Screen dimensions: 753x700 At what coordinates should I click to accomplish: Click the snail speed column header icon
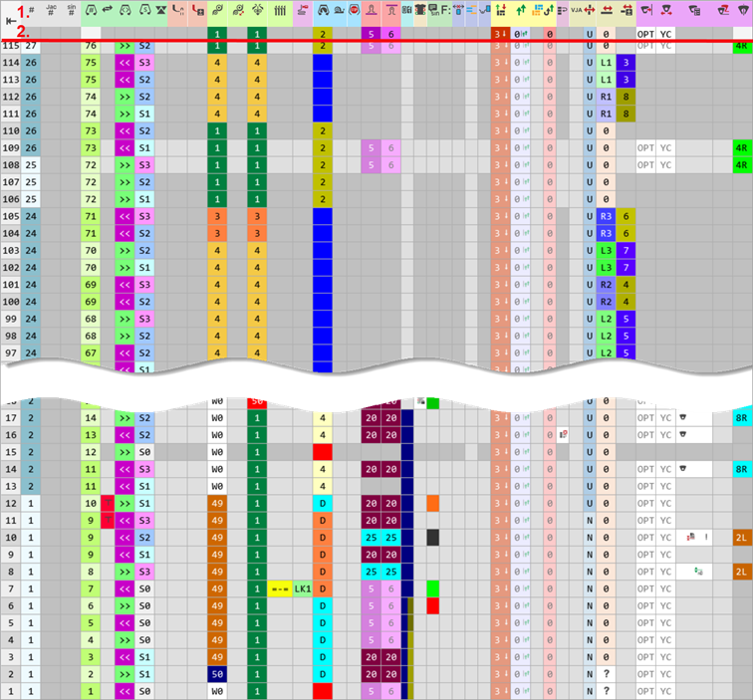(x=339, y=11)
